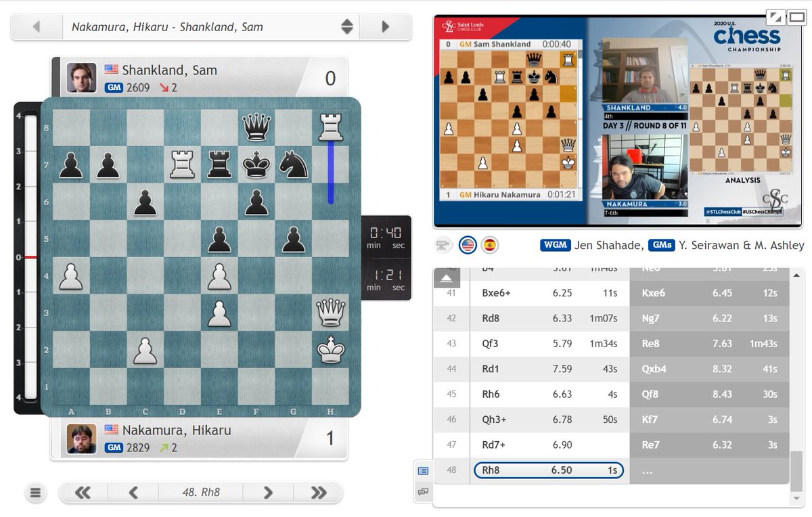The height and width of the screenshot is (517, 812).
Task: Switch commentary to Spanish flag
Action: (x=489, y=245)
